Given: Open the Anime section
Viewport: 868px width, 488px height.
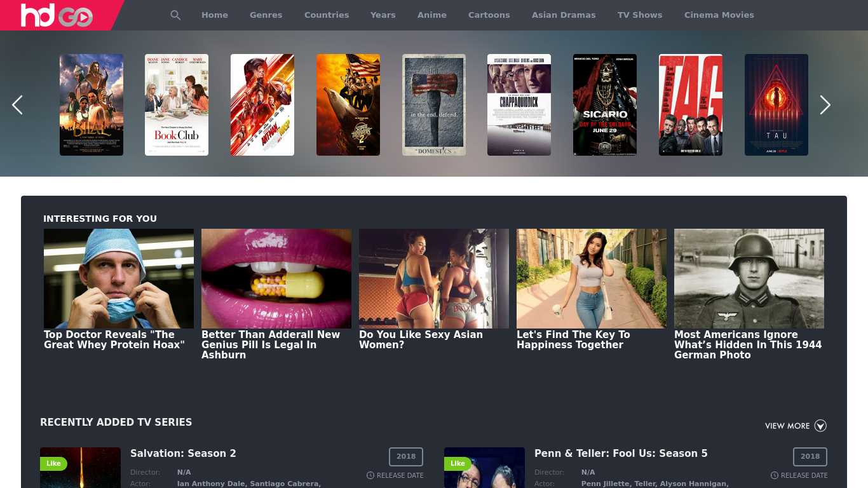Looking at the screenshot, I should click(x=432, y=15).
